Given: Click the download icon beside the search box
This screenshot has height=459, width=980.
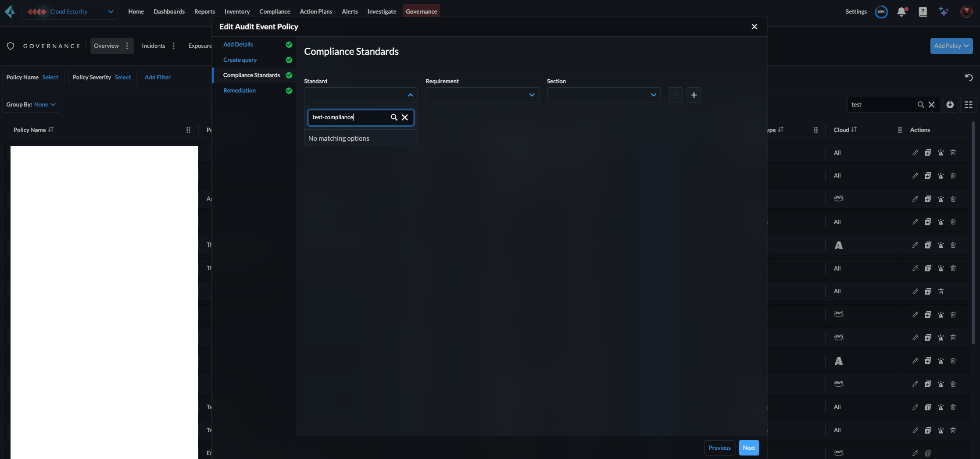Looking at the screenshot, I should 950,105.
